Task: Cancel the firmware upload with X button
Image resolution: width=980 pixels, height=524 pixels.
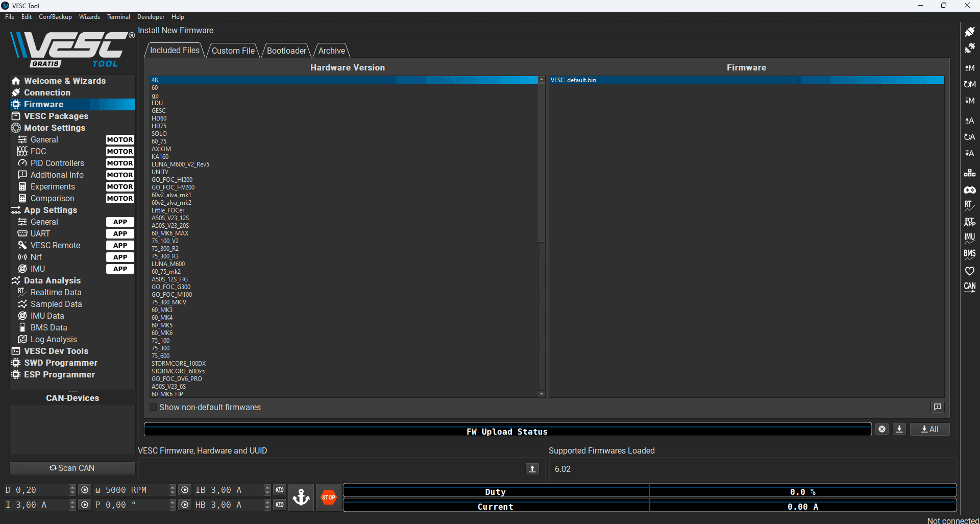Action: click(882, 430)
